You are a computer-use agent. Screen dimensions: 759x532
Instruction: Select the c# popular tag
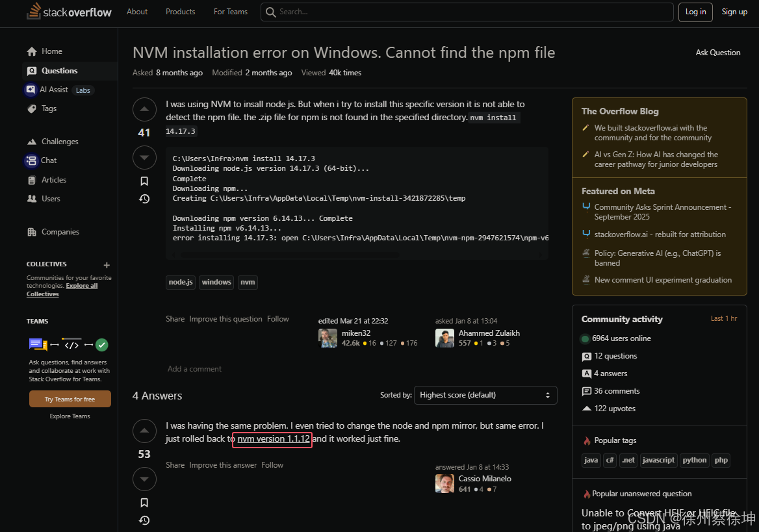[610, 461]
